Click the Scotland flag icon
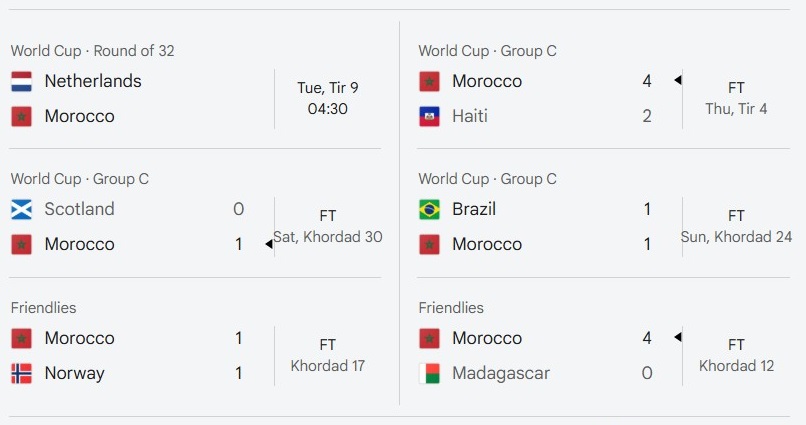This screenshot has height=425, width=806. [22, 209]
